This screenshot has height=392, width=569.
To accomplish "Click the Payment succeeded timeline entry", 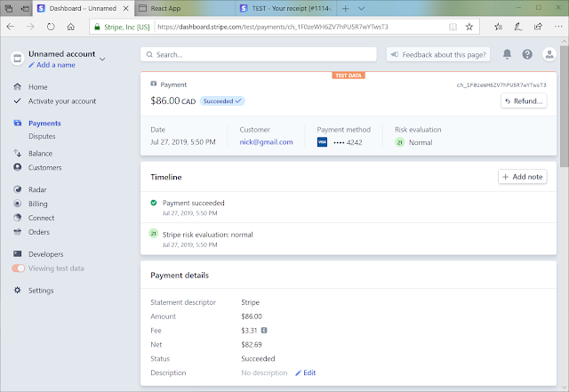I will (x=194, y=203).
